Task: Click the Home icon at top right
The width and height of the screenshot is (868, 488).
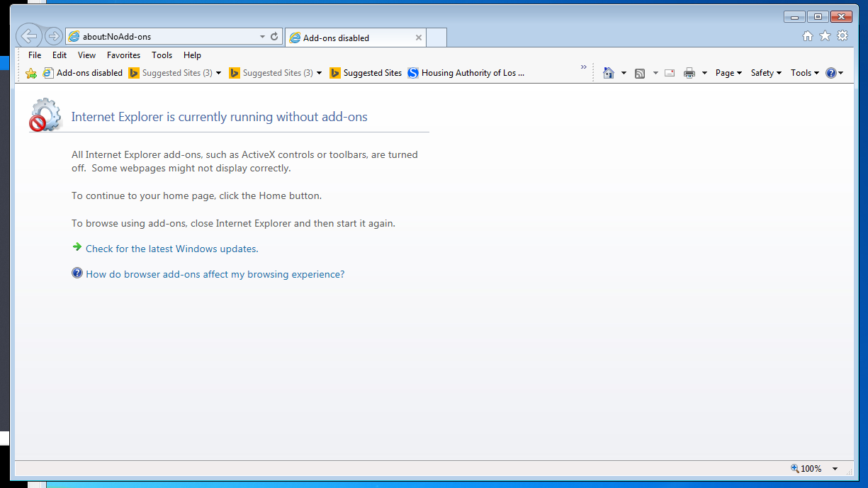Action: pyautogui.click(x=808, y=36)
